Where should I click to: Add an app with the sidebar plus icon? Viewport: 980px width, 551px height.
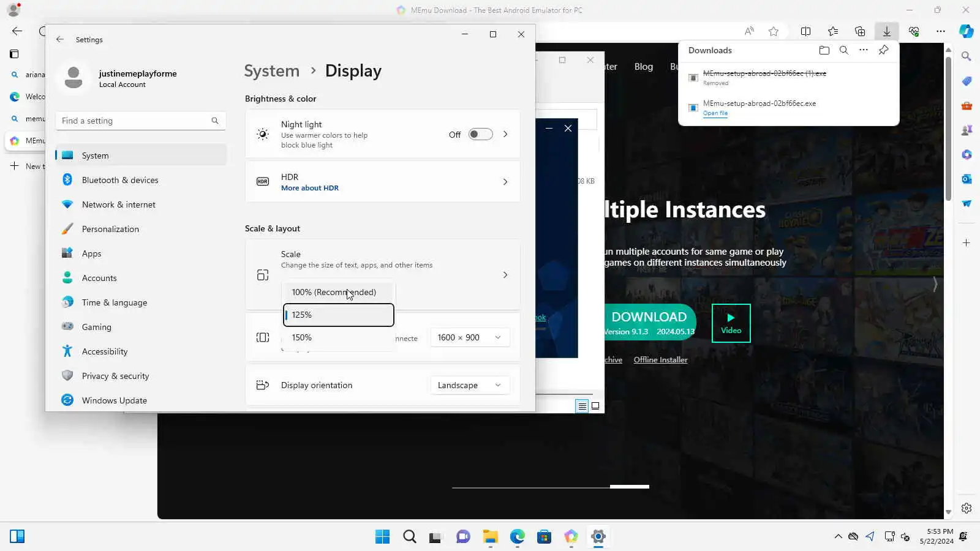967,243
